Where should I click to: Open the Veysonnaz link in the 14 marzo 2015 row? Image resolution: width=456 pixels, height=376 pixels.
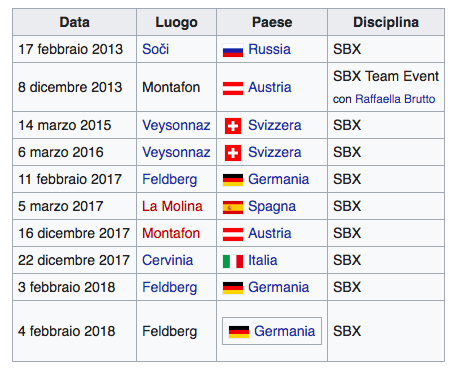point(176,126)
